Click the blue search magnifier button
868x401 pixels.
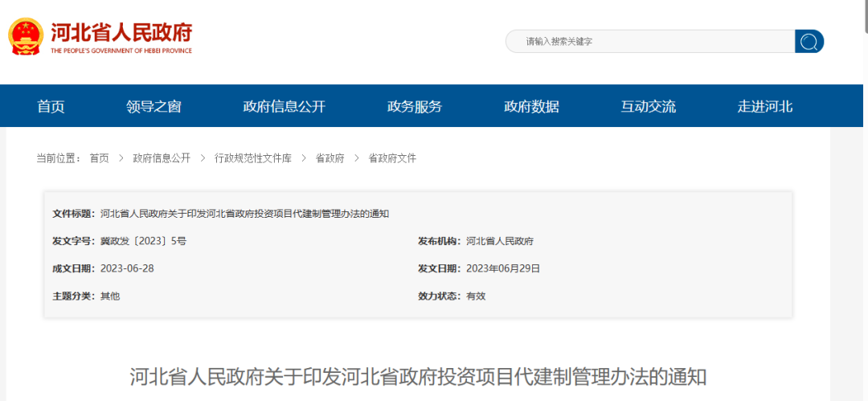(809, 42)
